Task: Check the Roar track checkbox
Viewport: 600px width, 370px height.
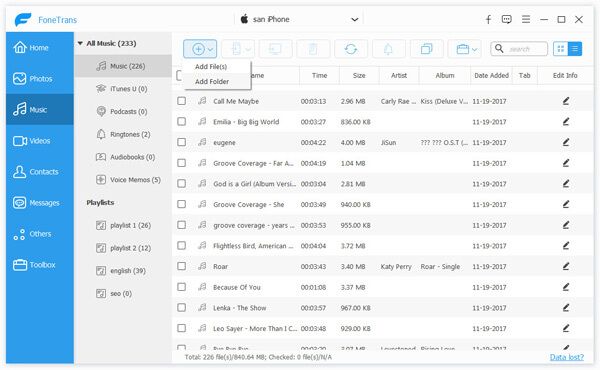Action: (181, 266)
